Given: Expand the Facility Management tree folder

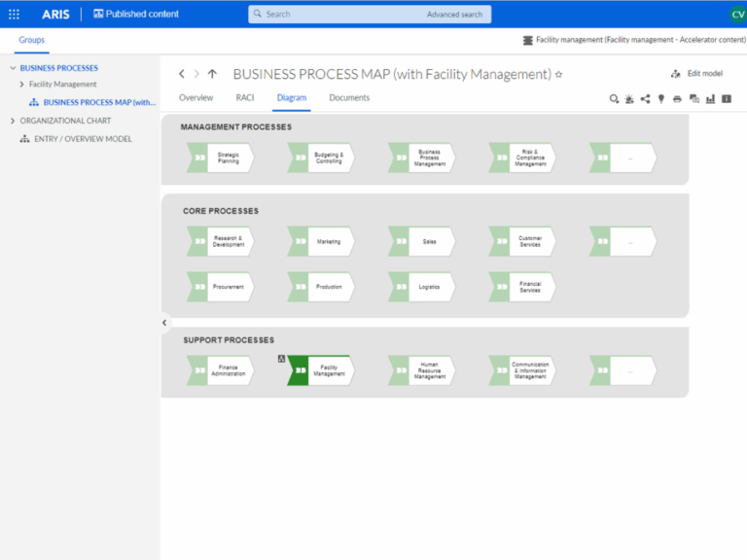Looking at the screenshot, I should pos(21,85).
